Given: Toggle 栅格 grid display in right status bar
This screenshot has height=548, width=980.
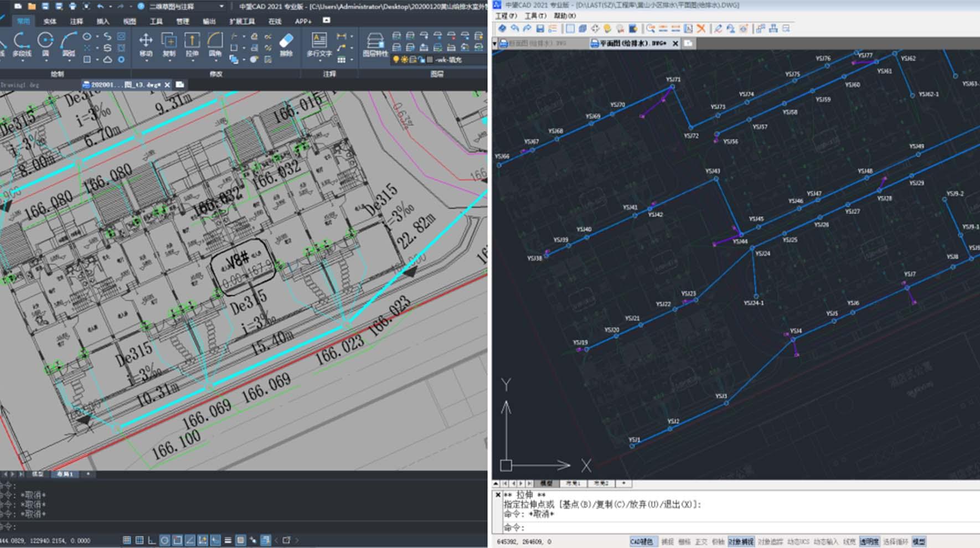Looking at the screenshot, I should (x=684, y=541).
